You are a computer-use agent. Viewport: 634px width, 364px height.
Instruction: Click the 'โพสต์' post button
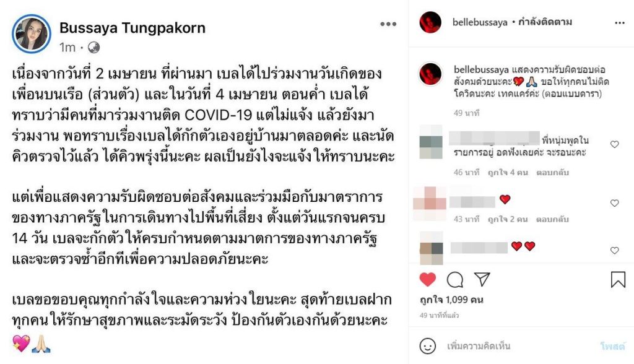click(x=612, y=346)
